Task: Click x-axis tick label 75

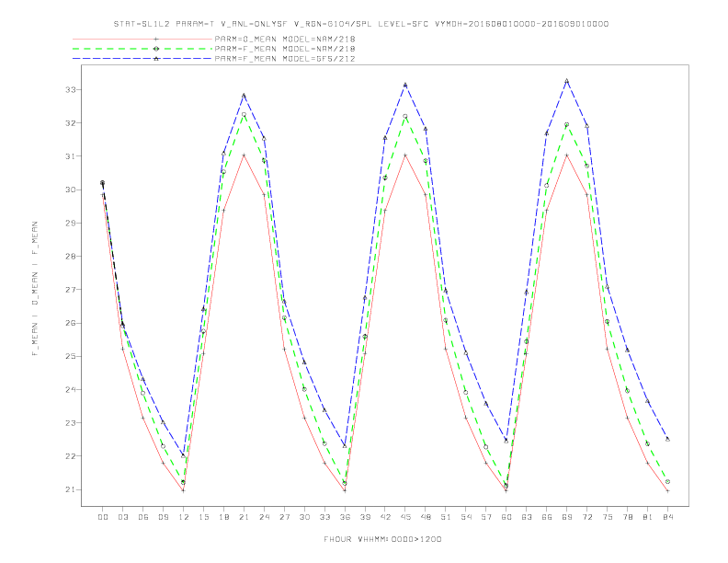Action: point(608,517)
